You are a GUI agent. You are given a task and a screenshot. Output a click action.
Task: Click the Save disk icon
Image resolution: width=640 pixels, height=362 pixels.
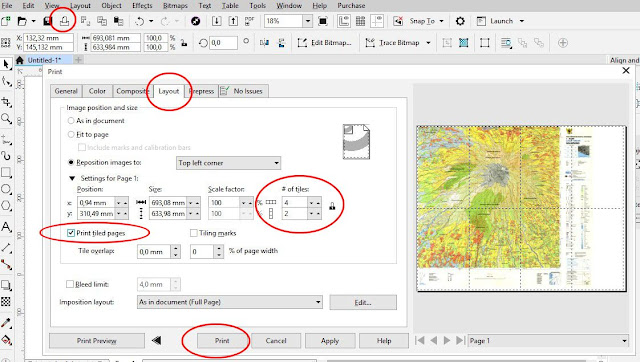(x=47, y=21)
